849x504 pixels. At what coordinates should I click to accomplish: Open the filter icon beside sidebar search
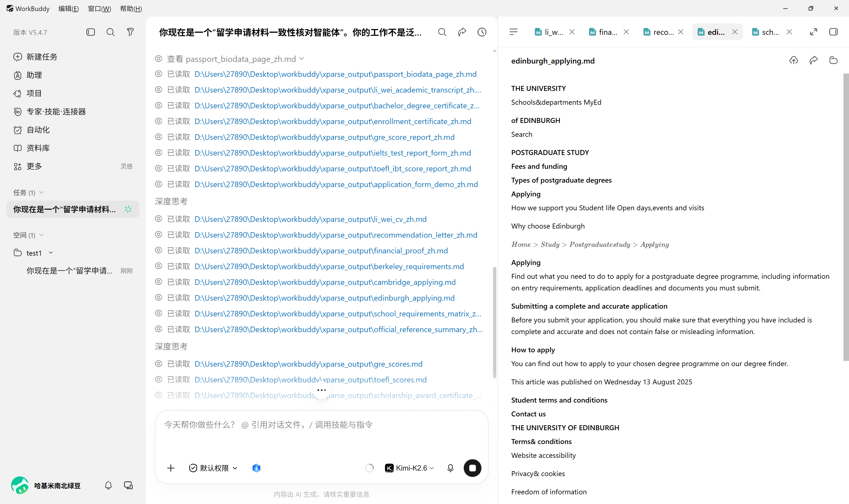[130, 32]
